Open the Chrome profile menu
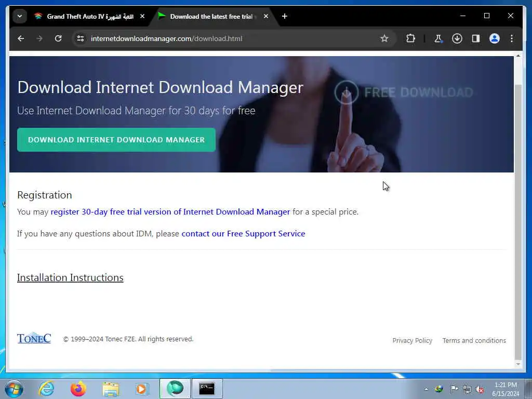The height and width of the screenshot is (399, 532). click(x=495, y=38)
